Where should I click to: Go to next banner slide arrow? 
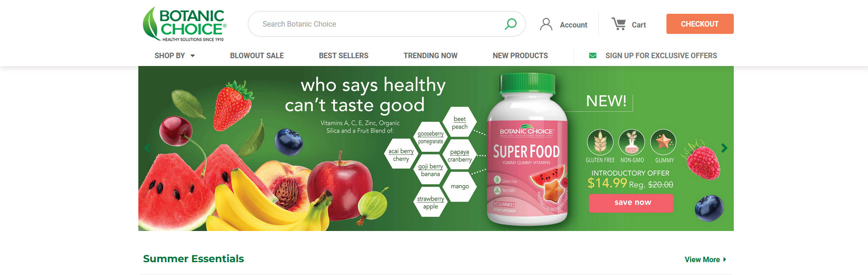pyautogui.click(x=724, y=148)
